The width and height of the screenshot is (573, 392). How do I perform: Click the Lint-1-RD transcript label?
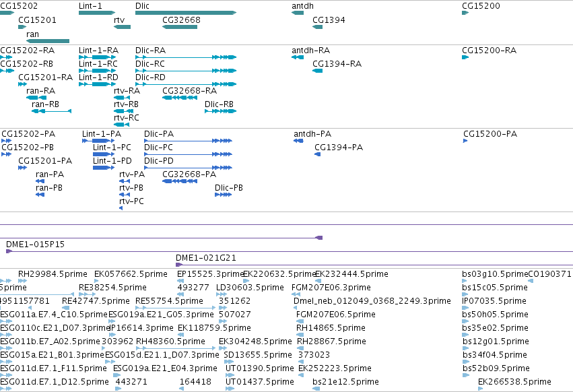[x=99, y=77]
